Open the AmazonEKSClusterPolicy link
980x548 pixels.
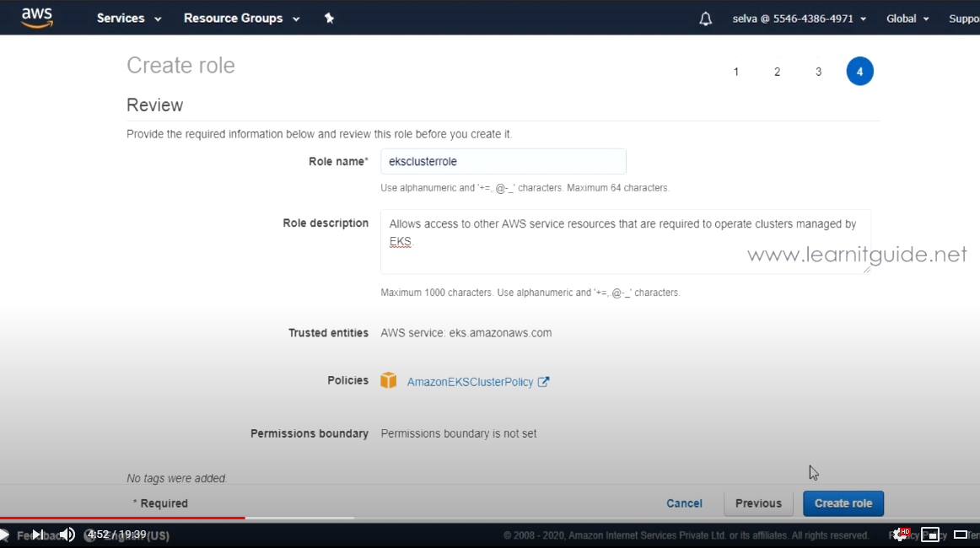[470, 382]
